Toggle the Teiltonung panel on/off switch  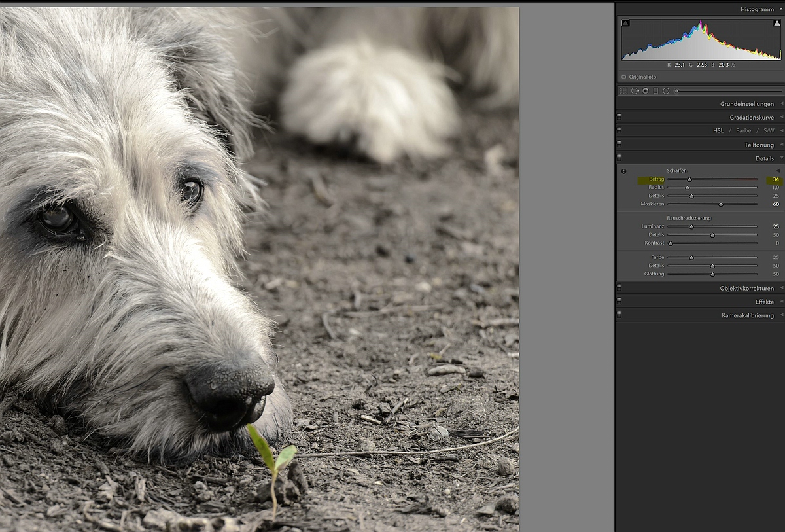tap(619, 143)
